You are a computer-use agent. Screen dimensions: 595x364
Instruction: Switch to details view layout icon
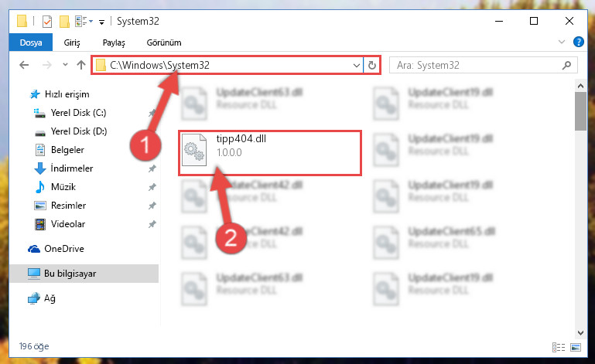coord(559,347)
